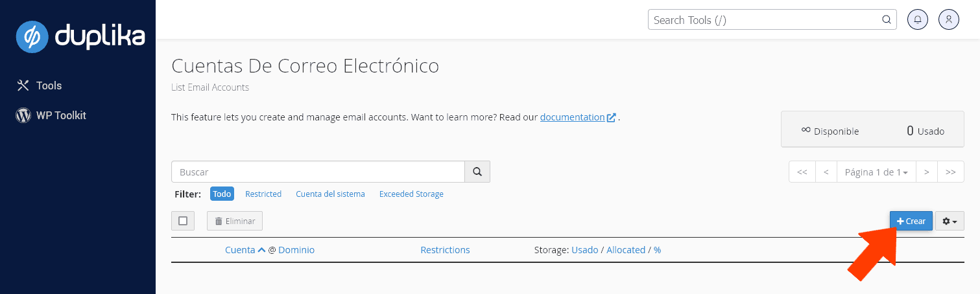Open the documentation link
This screenshot has height=294, width=980.
pyautogui.click(x=572, y=117)
